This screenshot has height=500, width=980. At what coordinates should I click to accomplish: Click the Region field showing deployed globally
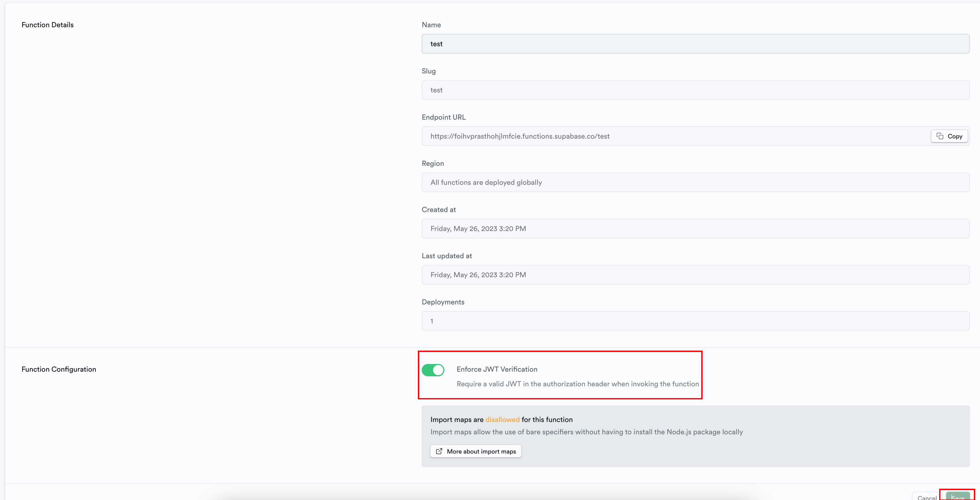pos(695,182)
